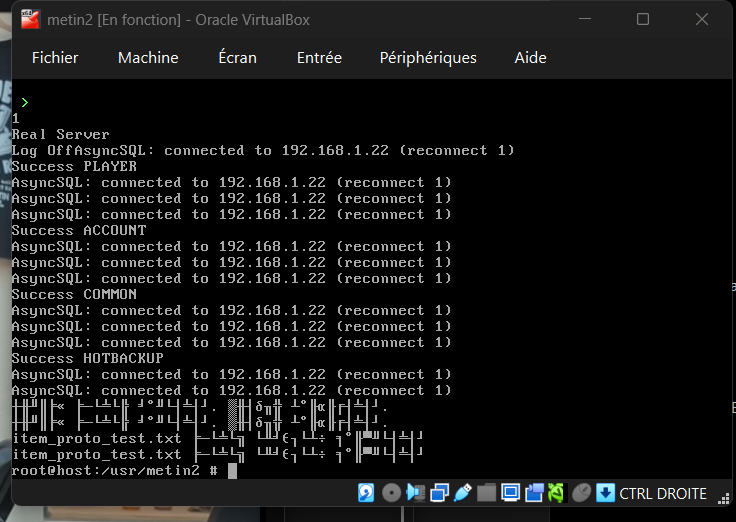This screenshot has width=736, height=522.
Task: Click the recording camera status icon
Action: (534, 493)
